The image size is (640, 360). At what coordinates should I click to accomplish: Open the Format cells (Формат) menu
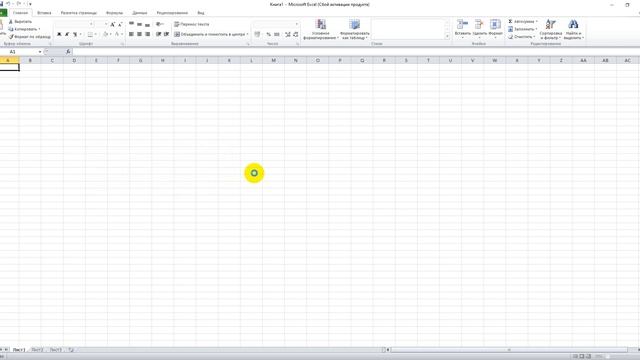(x=496, y=29)
